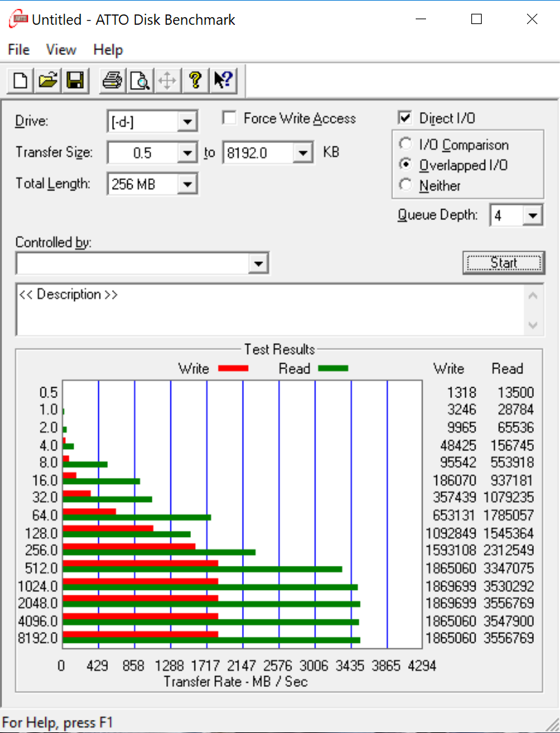Expand the Controlled by dropdown
The height and width of the screenshot is (733, 560).
(x=258, y=263)
